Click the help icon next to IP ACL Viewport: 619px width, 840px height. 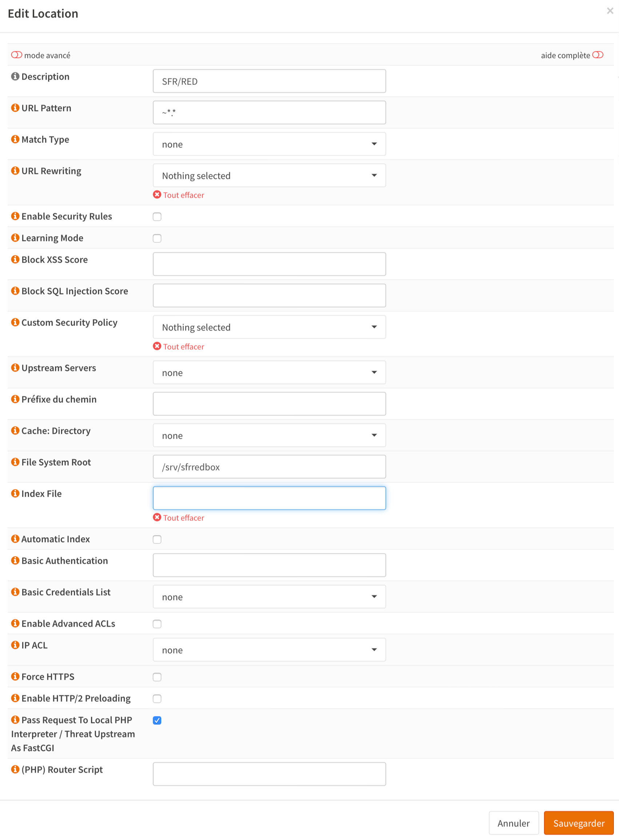(x=15, y=645)
